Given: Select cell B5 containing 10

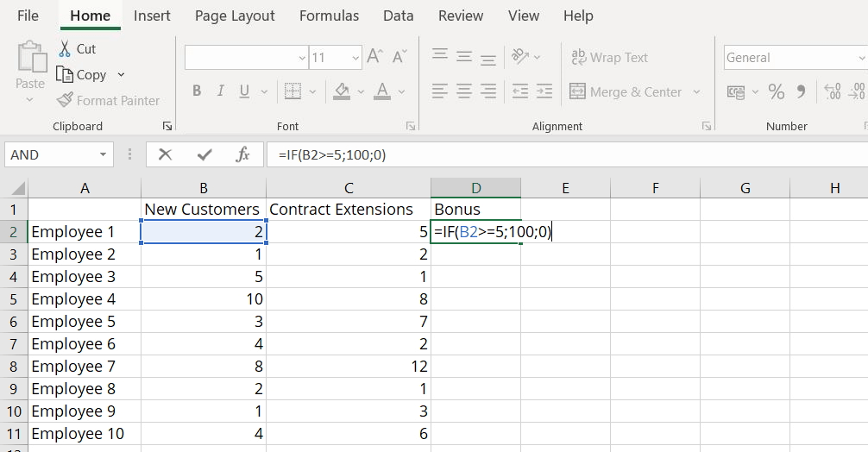Looking at the screenshot, I should [x=204, y=299].
